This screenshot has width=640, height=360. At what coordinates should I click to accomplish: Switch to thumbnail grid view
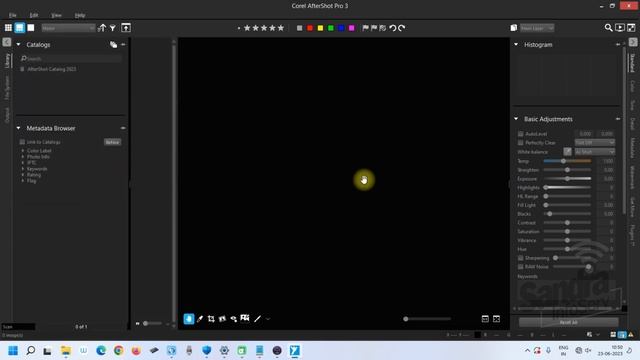[x=8, y=28]
